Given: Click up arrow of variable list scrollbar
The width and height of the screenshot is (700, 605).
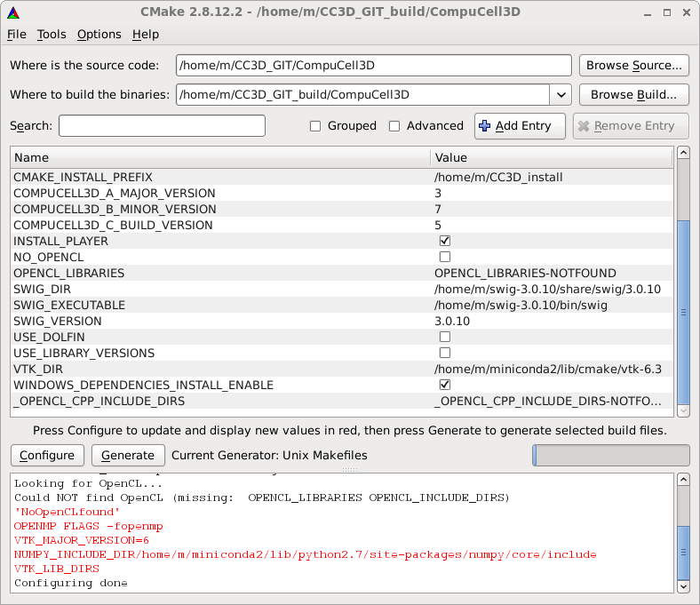Looking at the screenshot, I should tap(683, 155).
